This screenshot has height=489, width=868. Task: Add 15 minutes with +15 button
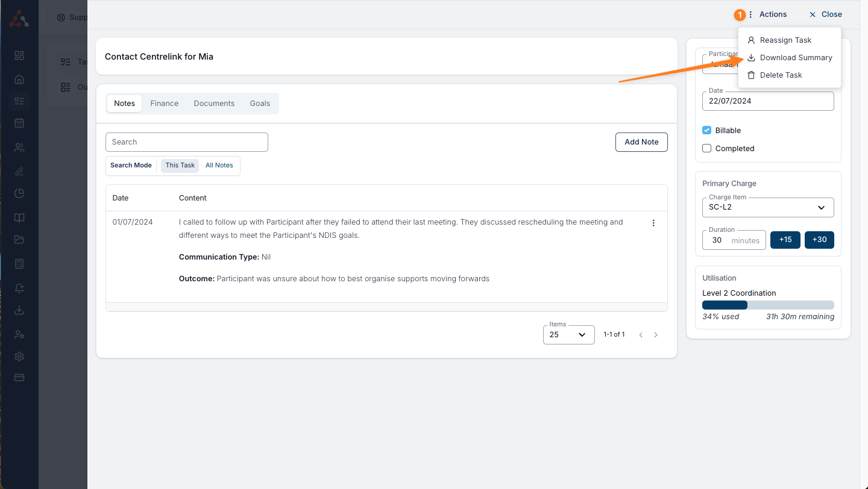[x=785, y=240]
